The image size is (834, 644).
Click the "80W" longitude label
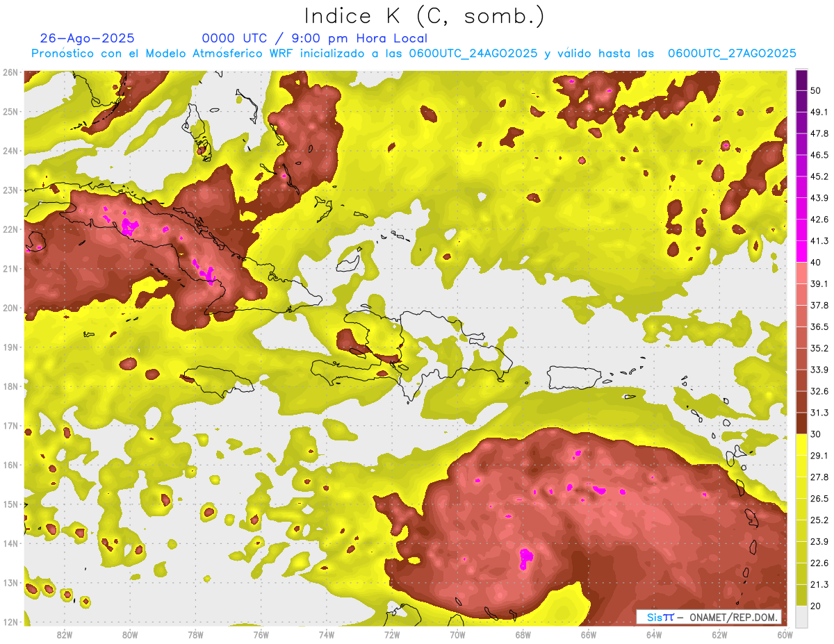pos(130,635)
